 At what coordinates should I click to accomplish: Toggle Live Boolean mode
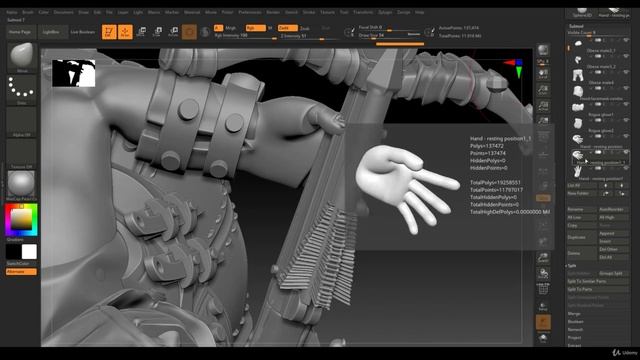coord(83,32)
